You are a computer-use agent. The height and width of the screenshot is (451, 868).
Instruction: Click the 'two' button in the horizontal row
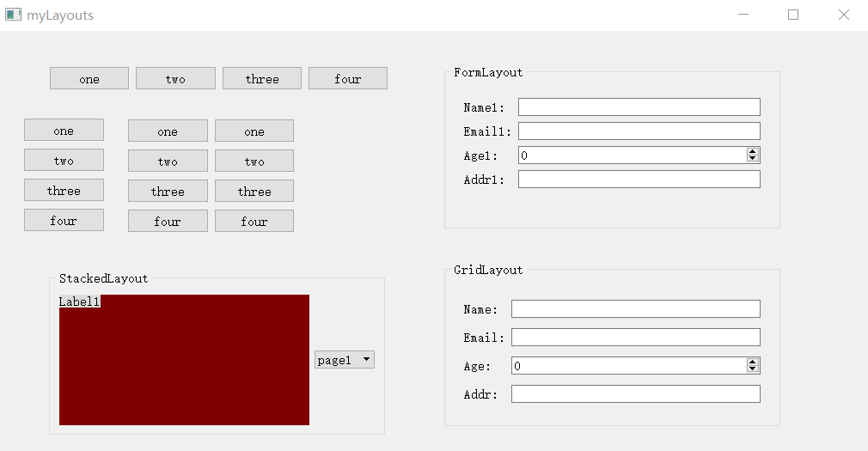click(x=175, y=78)
